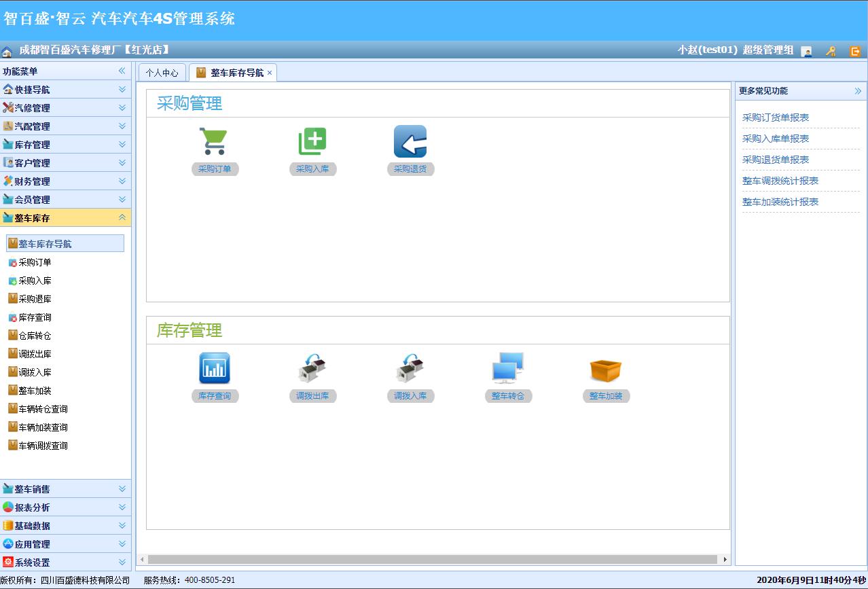Open 采购退库 in the sidebar tree
The height and width of the screenshot is (589, 868).
(35, 299)
